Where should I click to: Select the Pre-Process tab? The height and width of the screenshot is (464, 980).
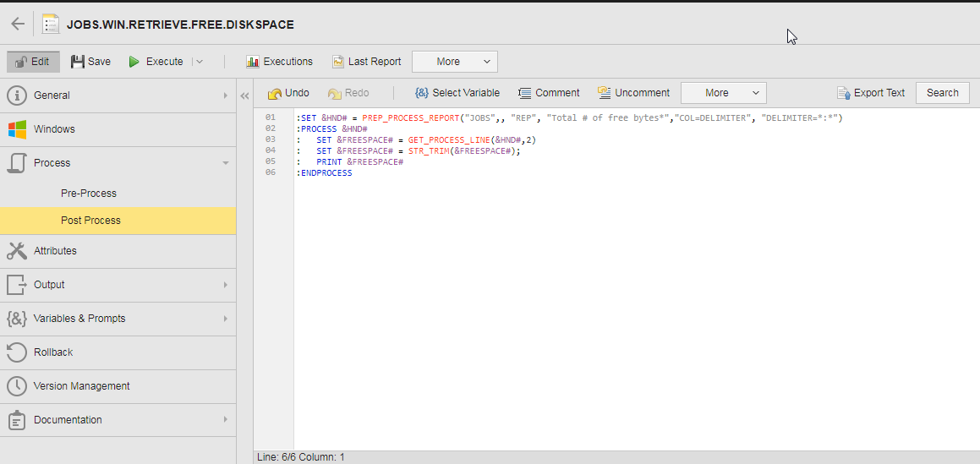(x=89, y=194)
